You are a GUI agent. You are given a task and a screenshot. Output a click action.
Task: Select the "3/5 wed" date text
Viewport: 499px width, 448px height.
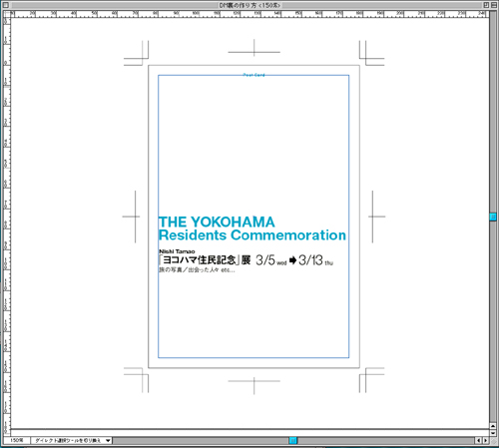pos(270,260)
